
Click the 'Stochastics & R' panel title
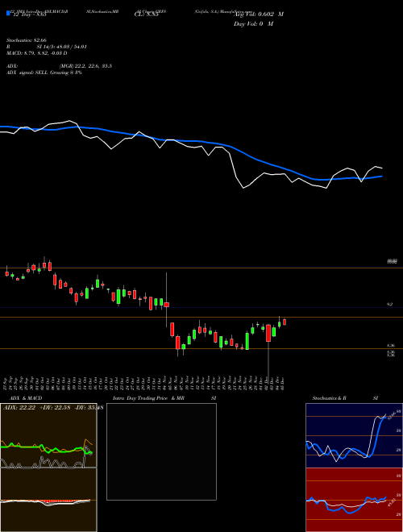(x=330, y=398)
